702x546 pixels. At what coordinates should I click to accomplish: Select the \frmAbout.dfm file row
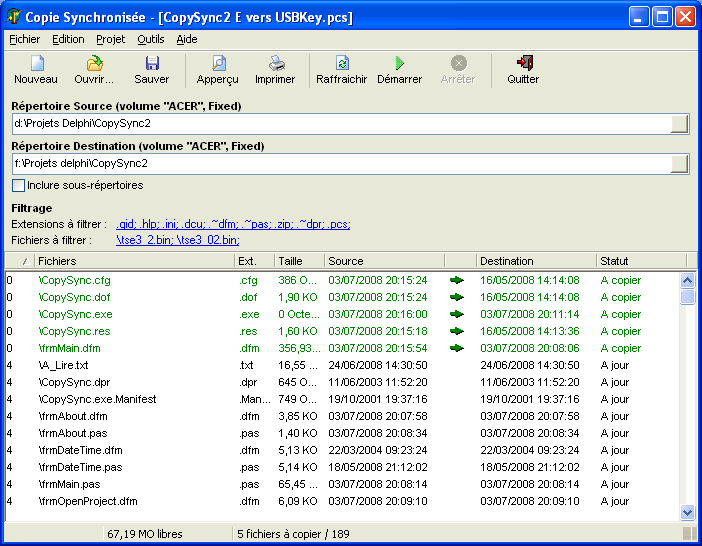pos(342,416)
